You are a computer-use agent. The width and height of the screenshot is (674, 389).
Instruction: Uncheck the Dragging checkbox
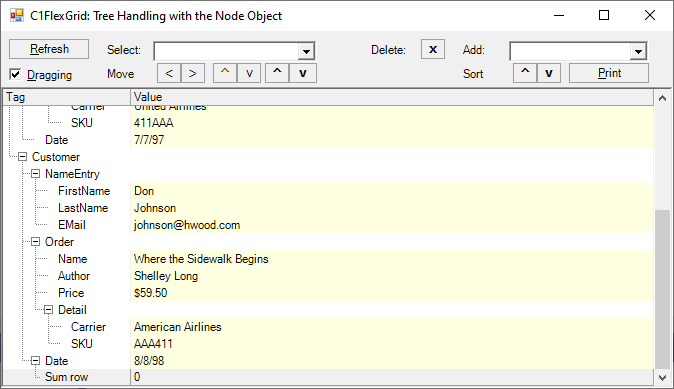(15, 74)
